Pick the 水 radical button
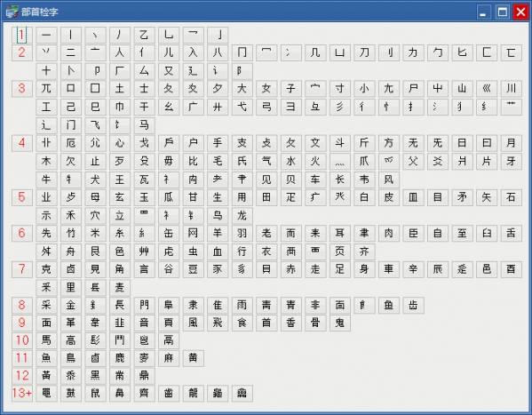The height and width of the screenshot is (415, 532). [x=290, y=161]
